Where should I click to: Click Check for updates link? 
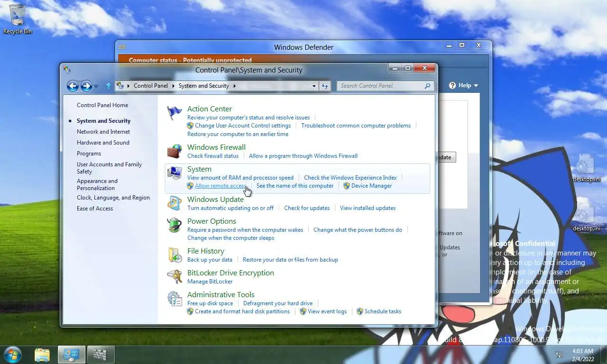(x=307, y=208)
